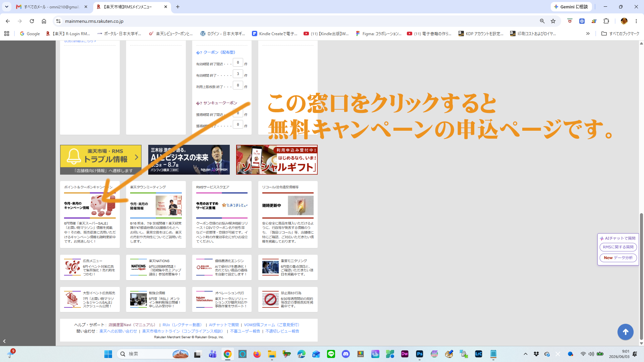Bookmark this page with the star icon
Viewport: 644px width, 362px height.
pos(553,21)
